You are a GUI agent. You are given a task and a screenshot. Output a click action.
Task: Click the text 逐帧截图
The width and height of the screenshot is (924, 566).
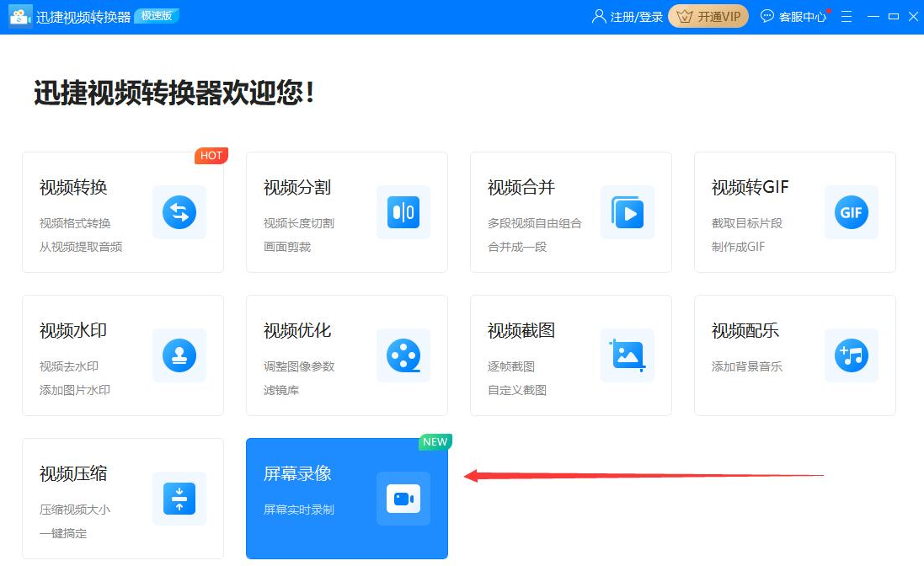pyautogui.click(x=511, y=366)
